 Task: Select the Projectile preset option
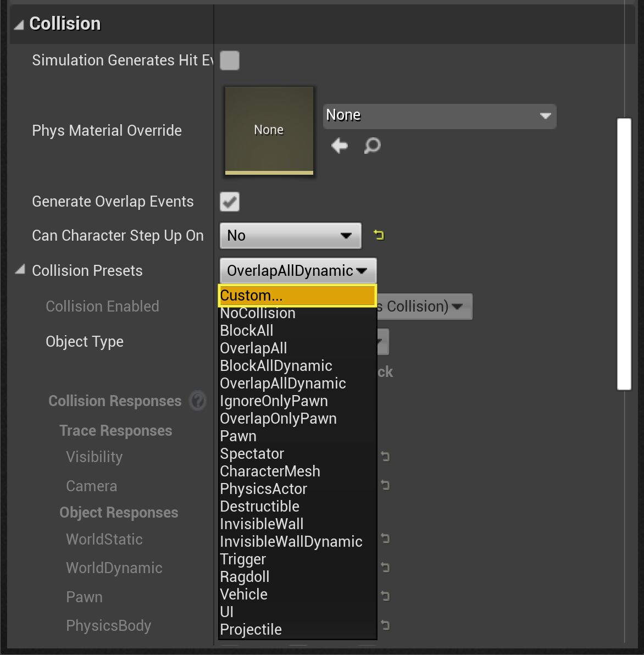coord(251,630)
